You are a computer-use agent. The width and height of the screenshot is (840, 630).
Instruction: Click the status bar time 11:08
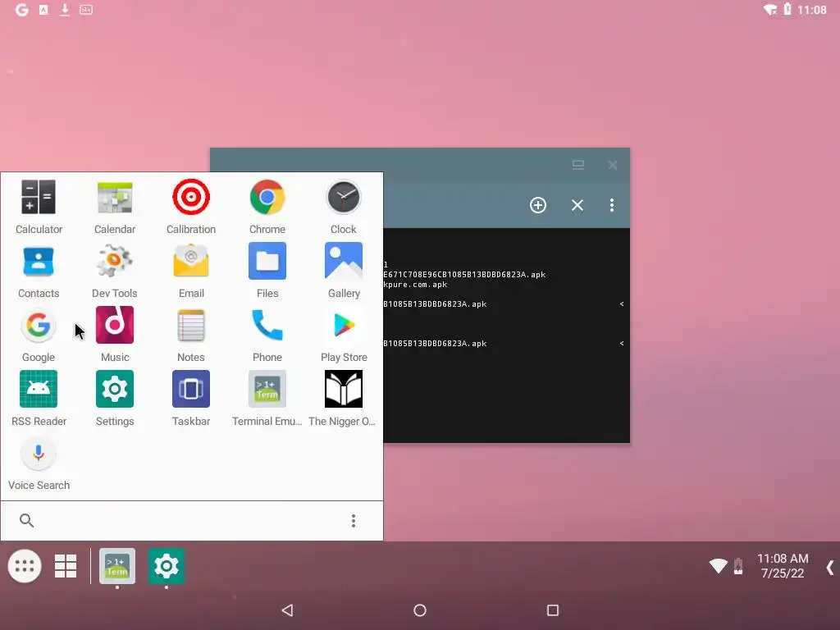(x=812, y=10)
